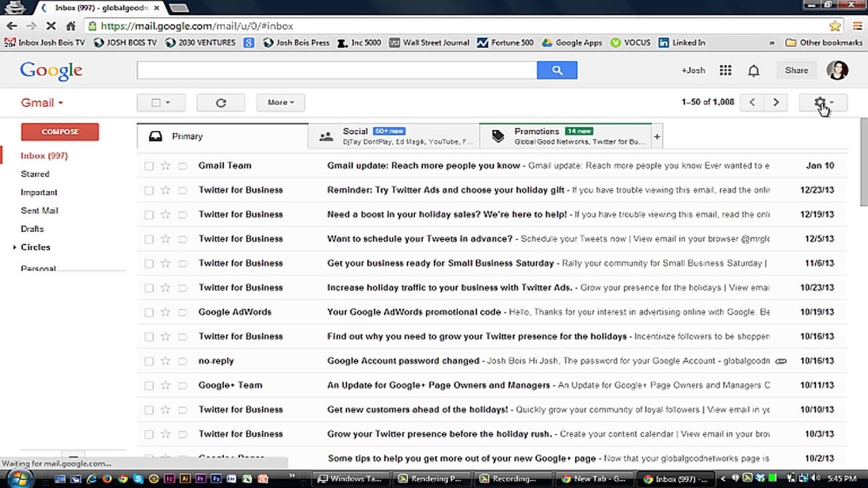The width and height of the screenshot is (868, 488).
Task: Check the Google+ Team email checkbox
Action: (x=149, y=386)
